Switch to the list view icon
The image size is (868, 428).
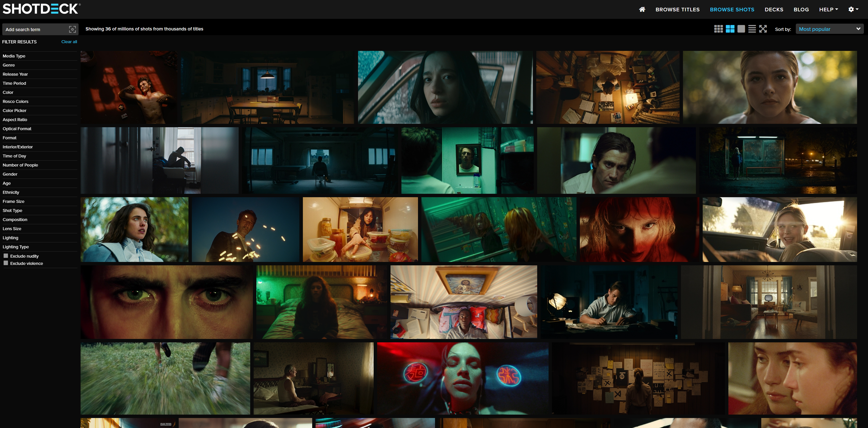tap(752, 29)
